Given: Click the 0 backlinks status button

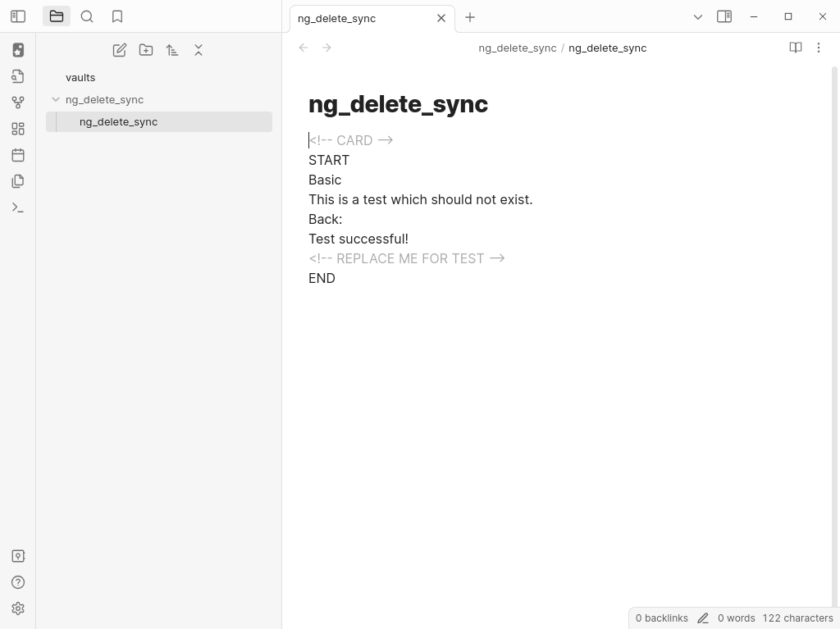Looking at the screenshot, I should pyautogui.click(x=661, y=618).
